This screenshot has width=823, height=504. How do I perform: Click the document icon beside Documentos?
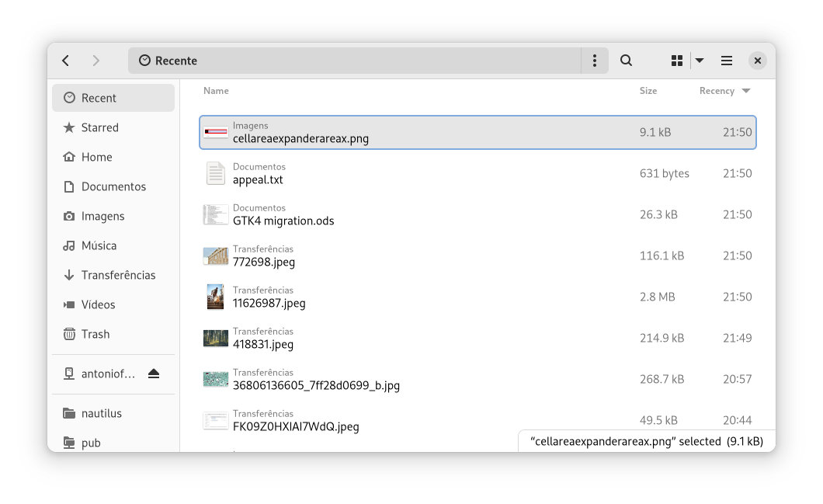[x=69, y=186]
